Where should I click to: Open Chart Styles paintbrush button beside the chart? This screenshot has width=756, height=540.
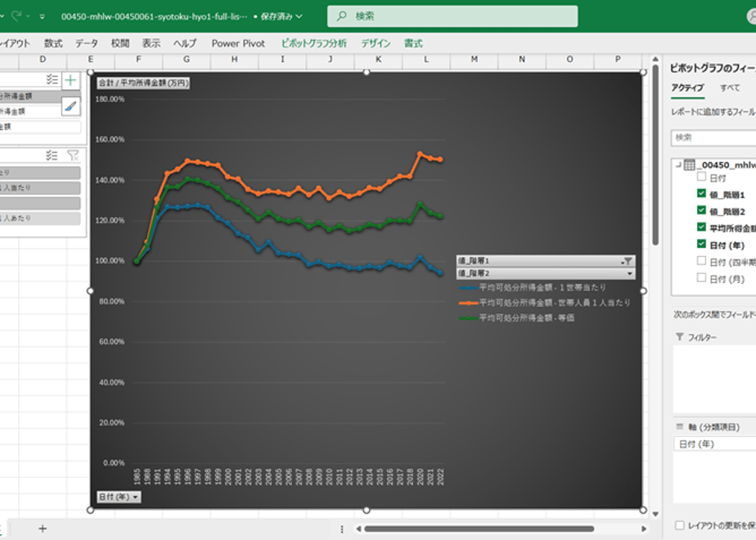pos(71,106)
